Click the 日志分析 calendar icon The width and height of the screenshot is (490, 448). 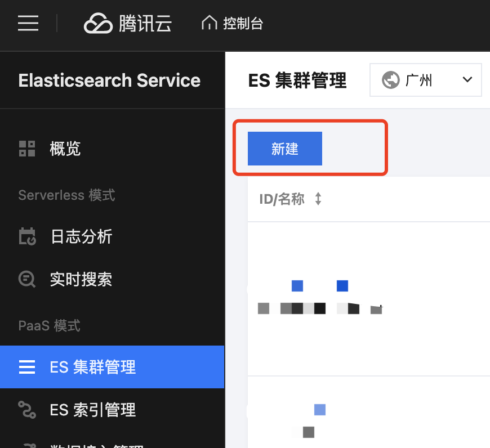point(28,236)
